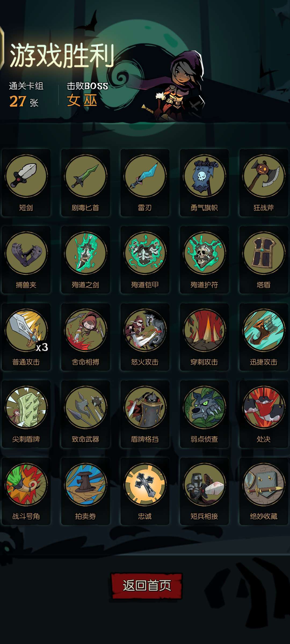Tap the 短剑 short sword card icon
Screen dimensions: 290x644
[26, 182]
